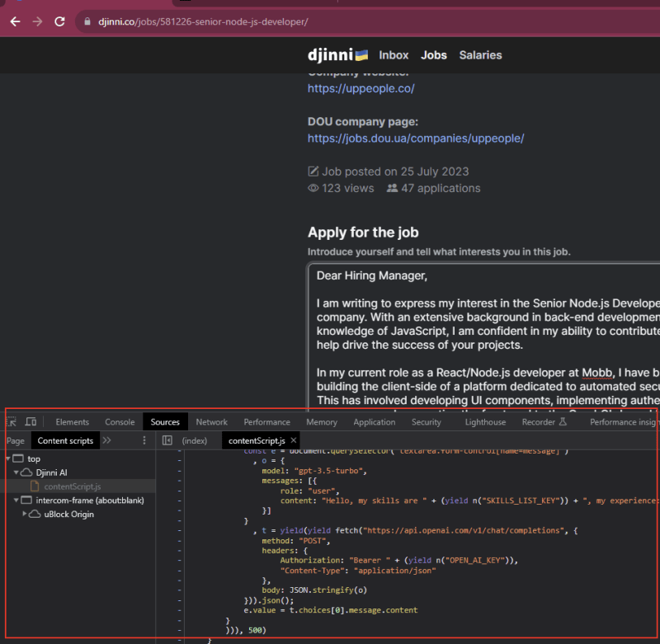Click the "OPEN_AI_KEY" string in code

(474, 560)
